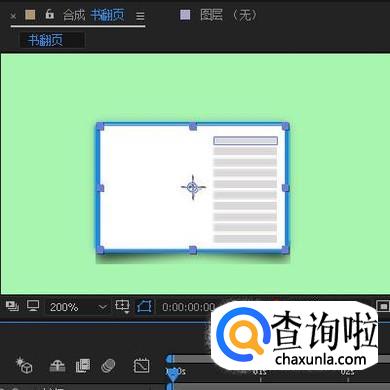The image size is (390, 390).
Task: Enable the motion blur icon
Action: click(x=108, y=366)
